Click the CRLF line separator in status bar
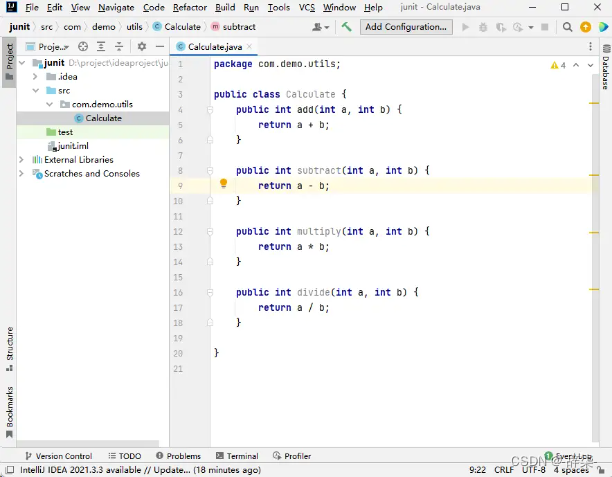This screenshot has width=612, height=477. [504, 470]
